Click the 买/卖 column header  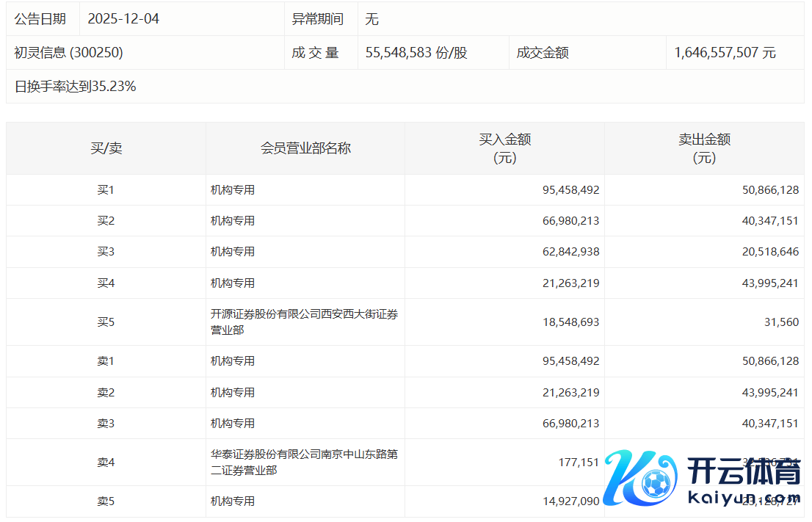click(106, 148)
